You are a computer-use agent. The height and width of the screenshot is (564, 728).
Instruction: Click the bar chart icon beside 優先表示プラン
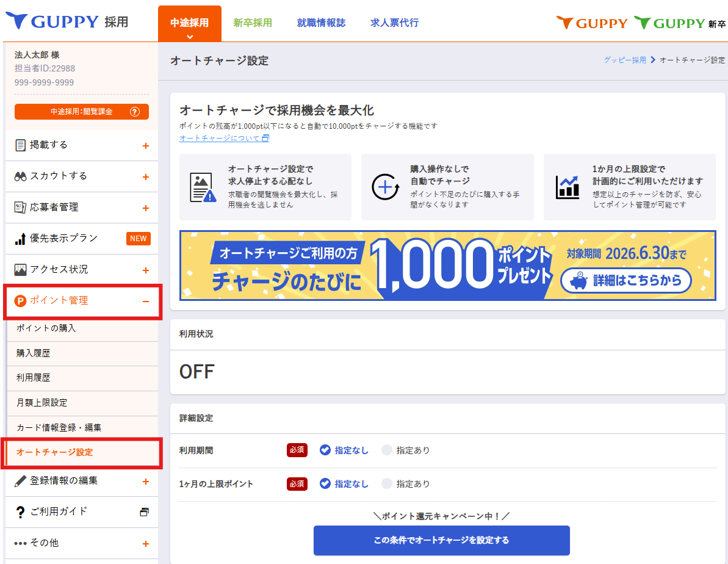pyautogui.click(x=20, y=239)
